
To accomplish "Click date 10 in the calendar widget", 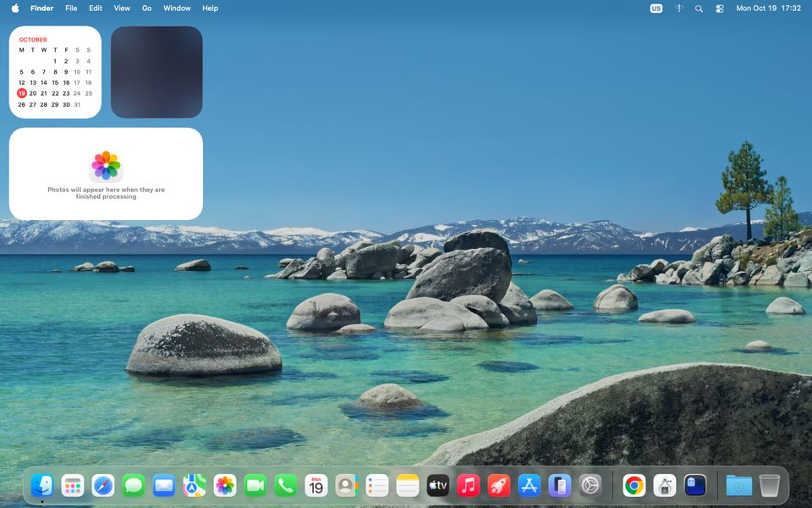I will click(x=77, y=72).
